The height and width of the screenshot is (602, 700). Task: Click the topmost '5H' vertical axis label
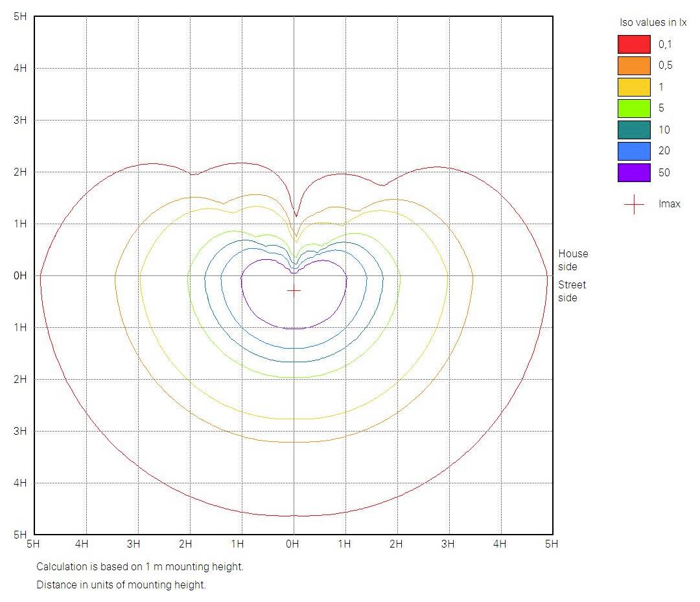tap(20, 16)
